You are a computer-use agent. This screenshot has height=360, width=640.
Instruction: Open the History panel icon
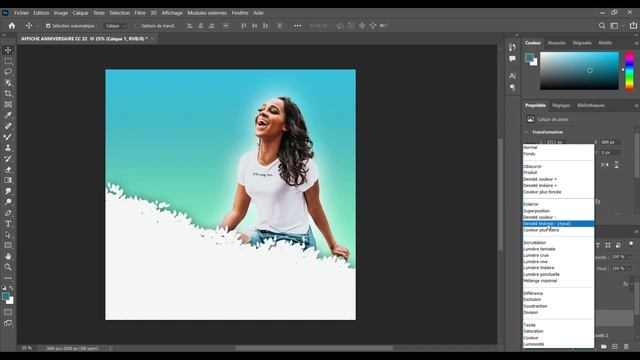[512, 47]
